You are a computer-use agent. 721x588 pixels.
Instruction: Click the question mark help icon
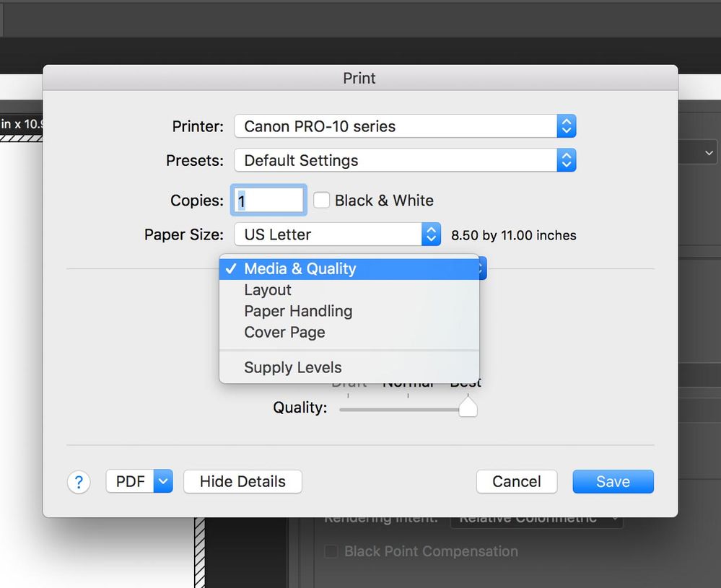pos(79,482)
